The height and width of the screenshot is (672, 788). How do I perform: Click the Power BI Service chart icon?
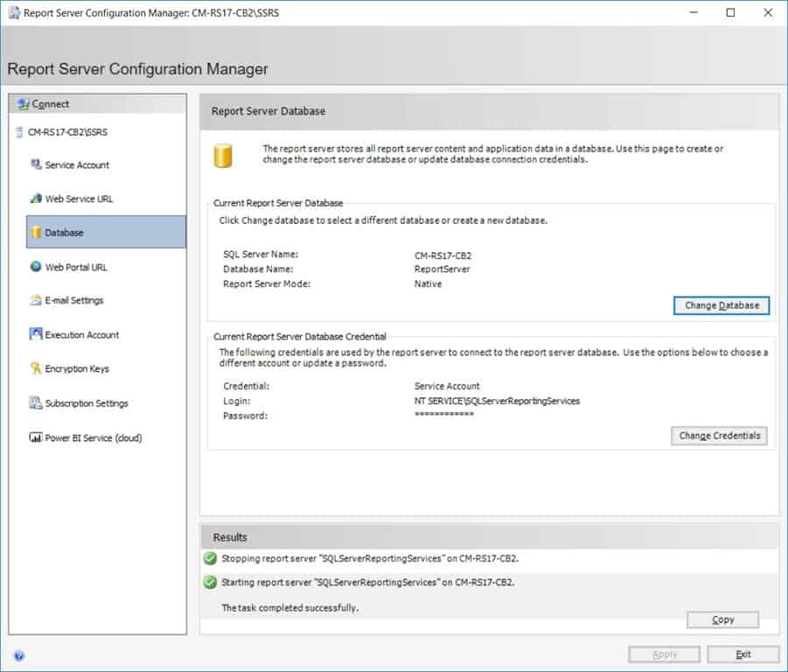pyautogui.click(x=36, y=437)
